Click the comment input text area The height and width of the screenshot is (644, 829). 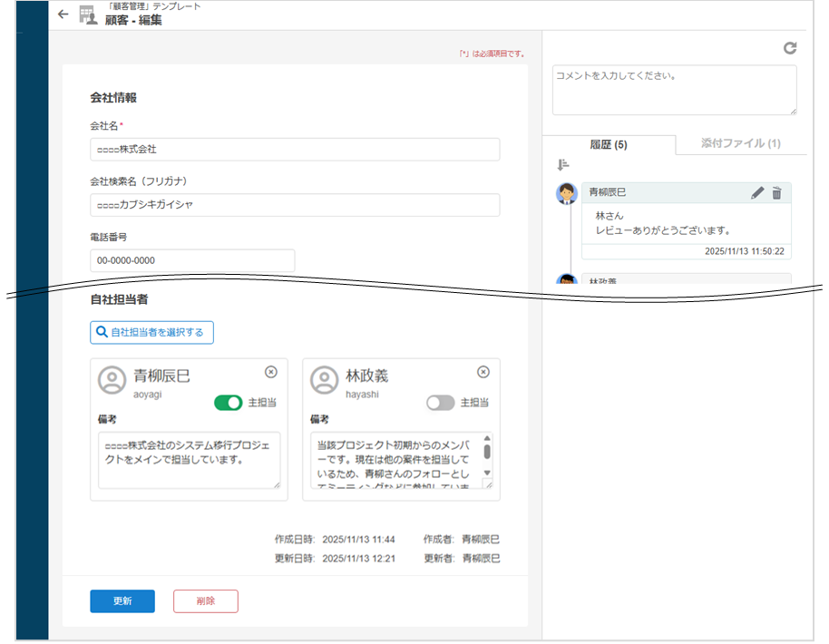(674, 90)
